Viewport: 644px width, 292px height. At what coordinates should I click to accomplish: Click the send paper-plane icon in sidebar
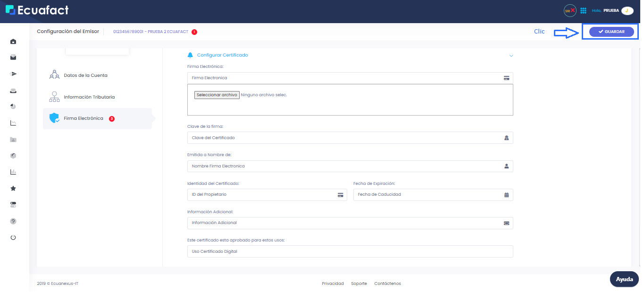pos(13,74)
